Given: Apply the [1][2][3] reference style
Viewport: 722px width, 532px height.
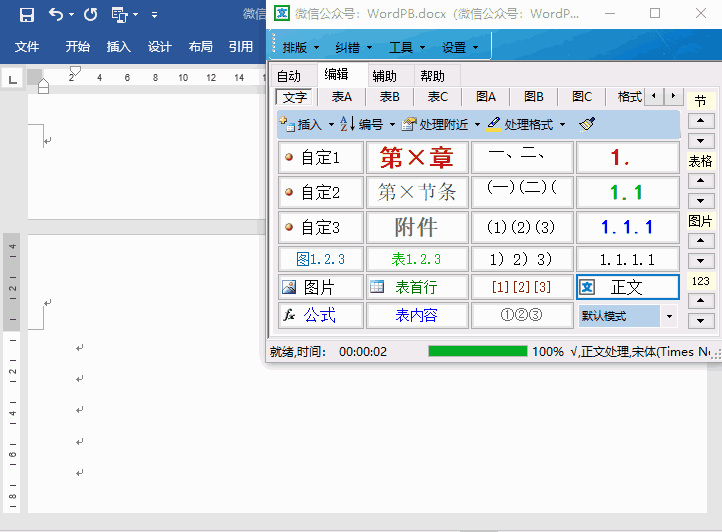Looking at the screenshot, I should pyautogui.click(x=522, y=287).
